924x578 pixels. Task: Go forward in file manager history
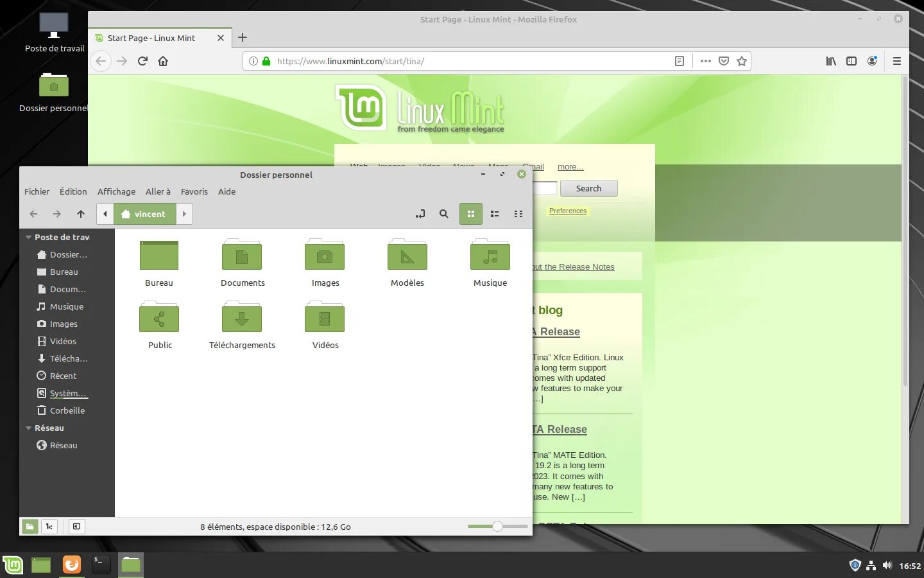pyautogui.click(x=57, y=214)
